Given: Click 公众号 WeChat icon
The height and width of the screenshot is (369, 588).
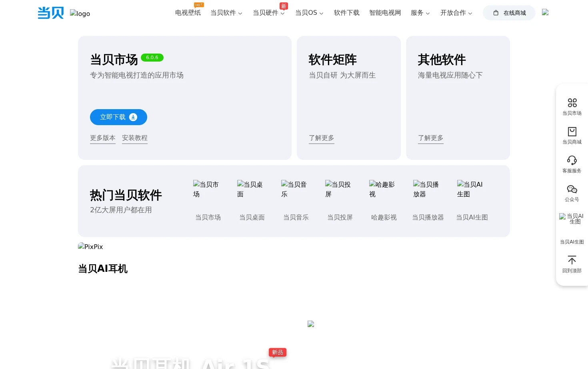Looking at the screenshot, I should [572, 189].
